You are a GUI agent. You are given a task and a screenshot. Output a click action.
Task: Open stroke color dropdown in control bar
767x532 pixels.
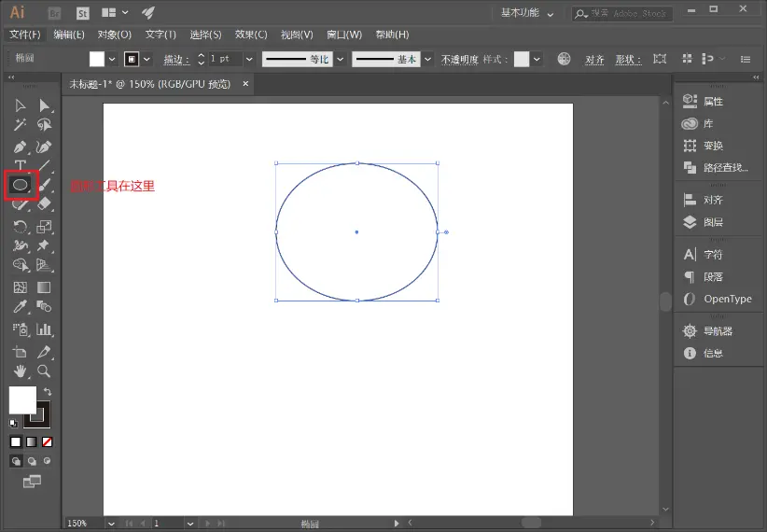tap(146, 59)
